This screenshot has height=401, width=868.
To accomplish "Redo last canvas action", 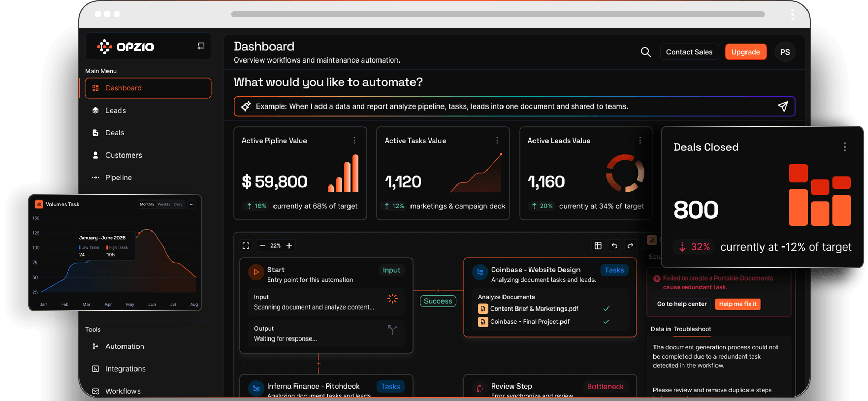I will [630, 245].
